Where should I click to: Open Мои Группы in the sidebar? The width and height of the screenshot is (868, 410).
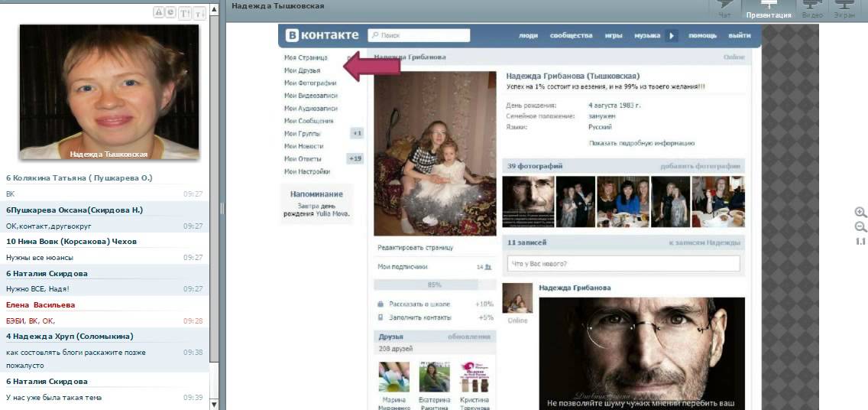303,134
